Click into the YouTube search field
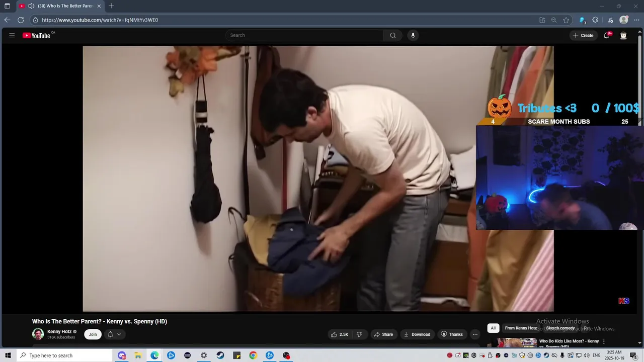Viewport: 644px width, 362px height. pos(305,35)
